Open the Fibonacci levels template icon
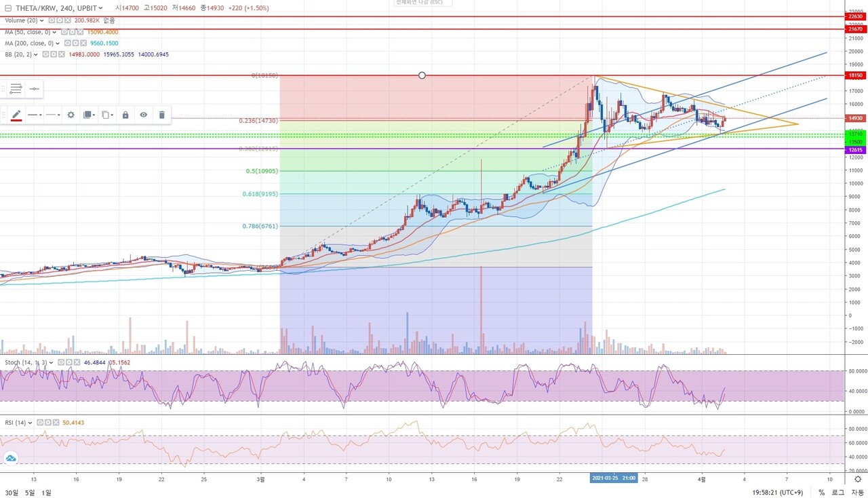The height and width of the screenshot is (498, 868). point(16,88)
